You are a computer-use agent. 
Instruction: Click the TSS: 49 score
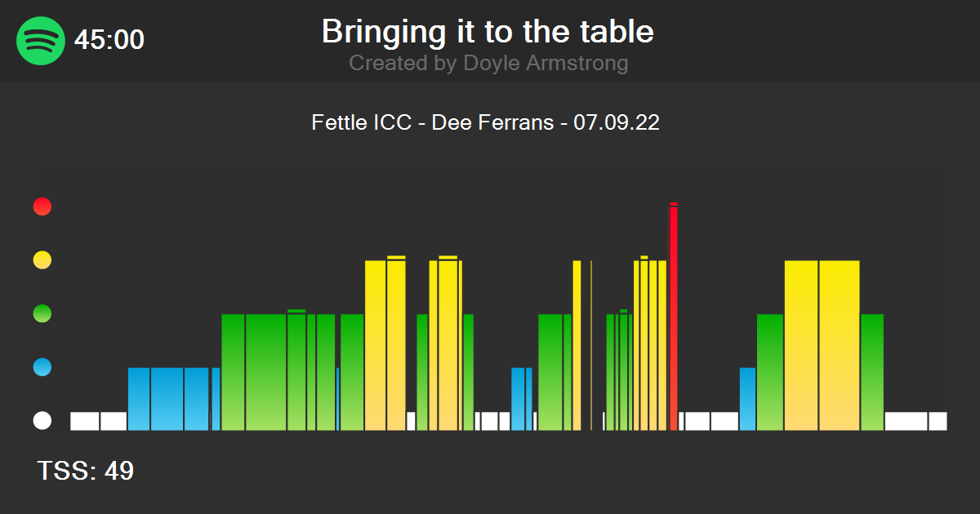[86, 471]
